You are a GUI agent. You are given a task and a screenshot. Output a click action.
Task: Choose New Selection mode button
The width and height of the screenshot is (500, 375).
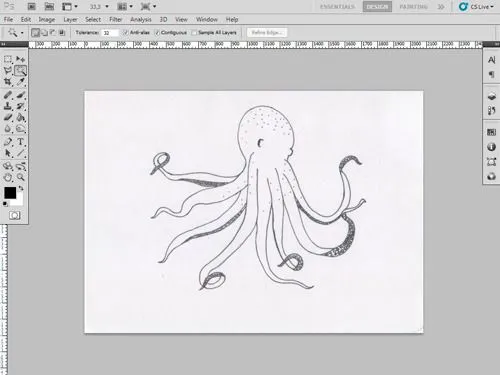pos(35,32)
